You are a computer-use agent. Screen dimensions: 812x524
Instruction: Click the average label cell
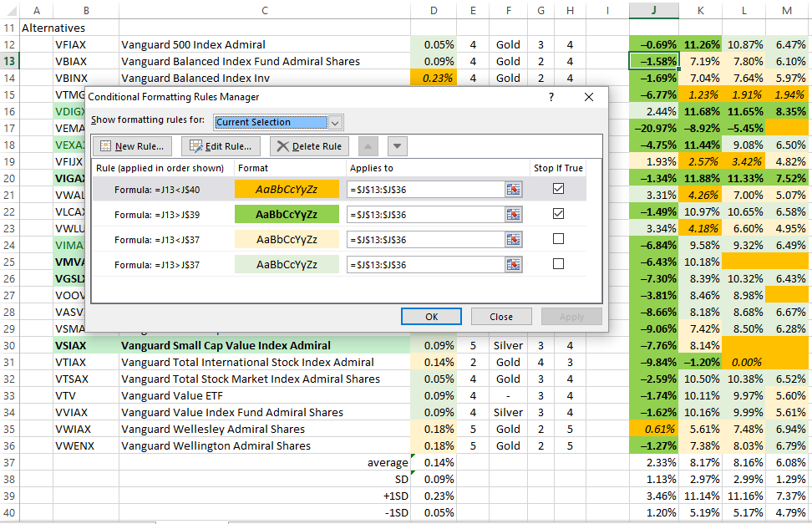(x=265, y=462)
